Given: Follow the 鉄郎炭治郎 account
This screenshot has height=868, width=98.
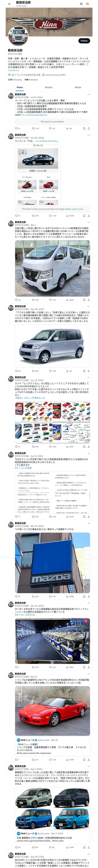Looking at the screenshot, I should click(x=84, y=41).
